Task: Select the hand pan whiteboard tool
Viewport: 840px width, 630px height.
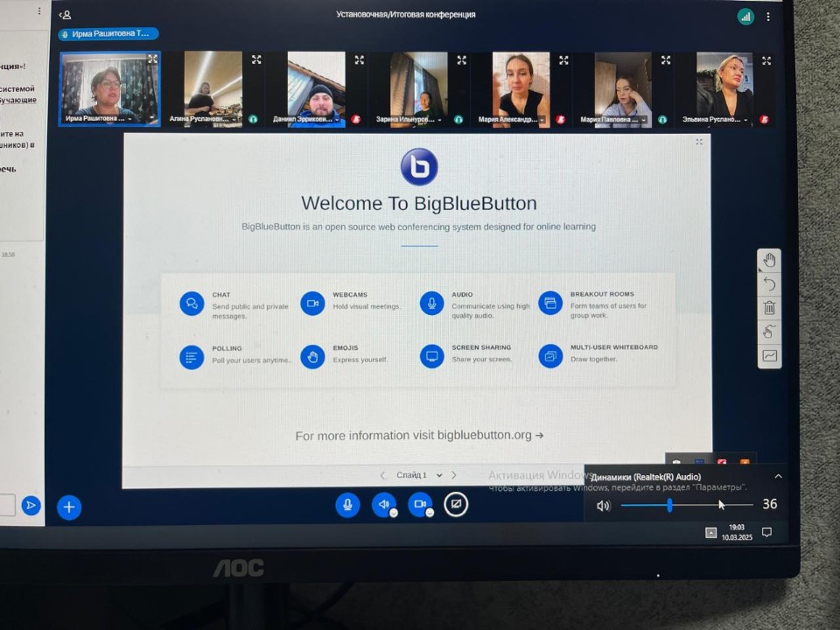Action: pyautogui.click(x=769, y=260)
